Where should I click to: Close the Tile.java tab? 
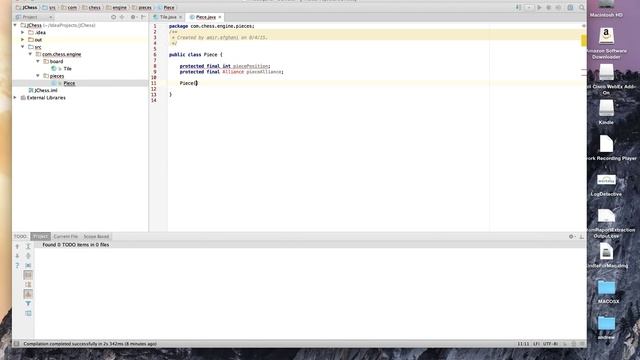180,17
